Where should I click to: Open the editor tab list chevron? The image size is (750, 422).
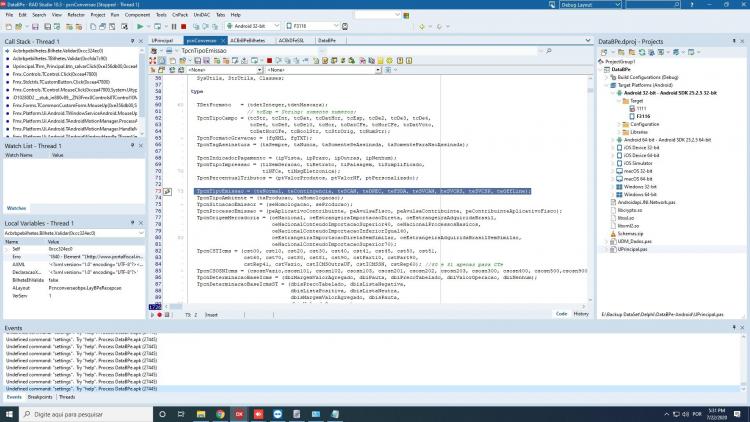pos(588,41)
